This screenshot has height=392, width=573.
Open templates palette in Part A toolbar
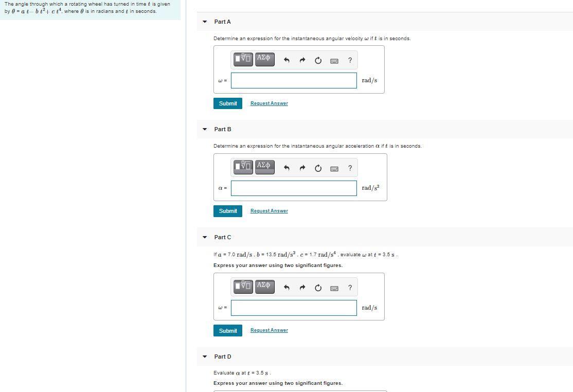pos(243,59)
